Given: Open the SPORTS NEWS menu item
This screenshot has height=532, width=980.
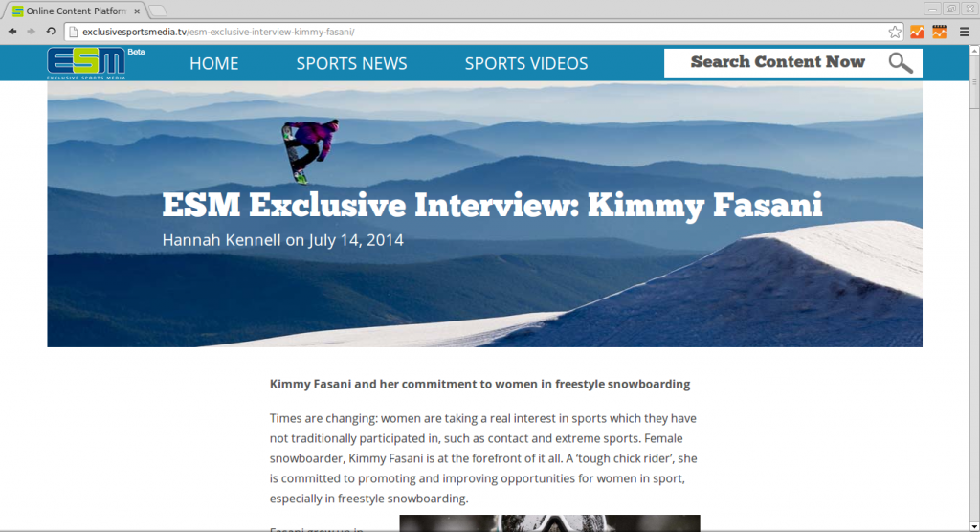Looking at the screenshot, I should 351,63.
